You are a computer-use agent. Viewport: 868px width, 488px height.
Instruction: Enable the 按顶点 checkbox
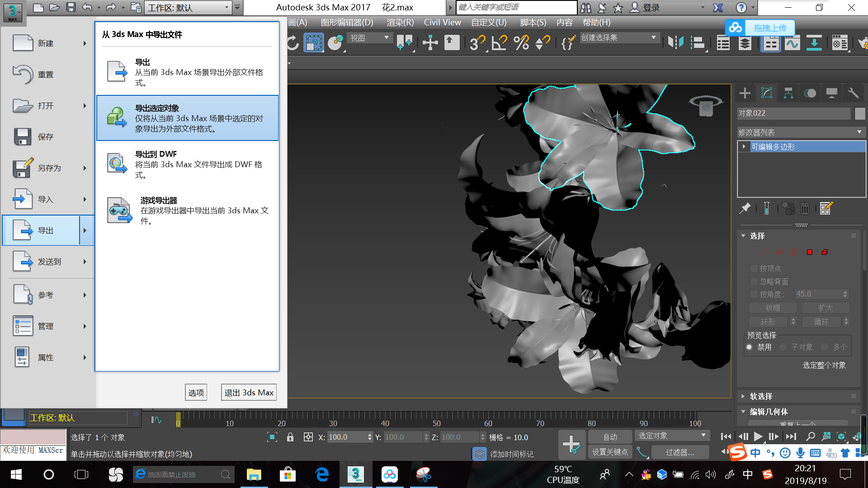pos(754,268)
